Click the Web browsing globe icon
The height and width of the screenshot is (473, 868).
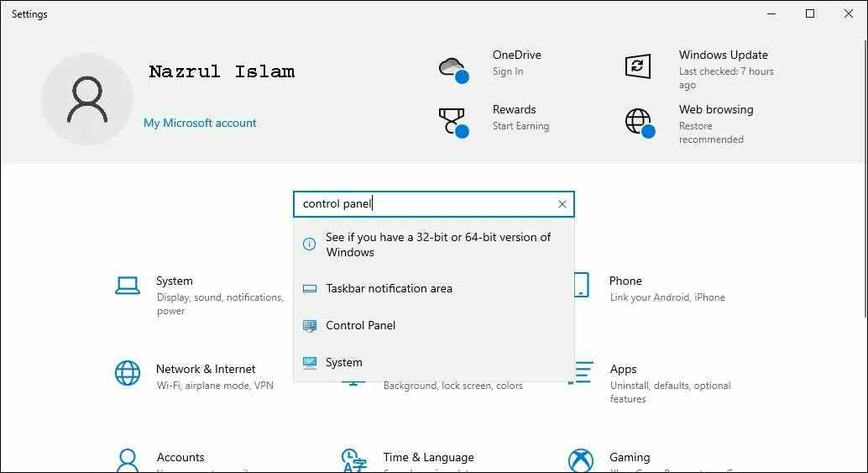pos(640,123)
